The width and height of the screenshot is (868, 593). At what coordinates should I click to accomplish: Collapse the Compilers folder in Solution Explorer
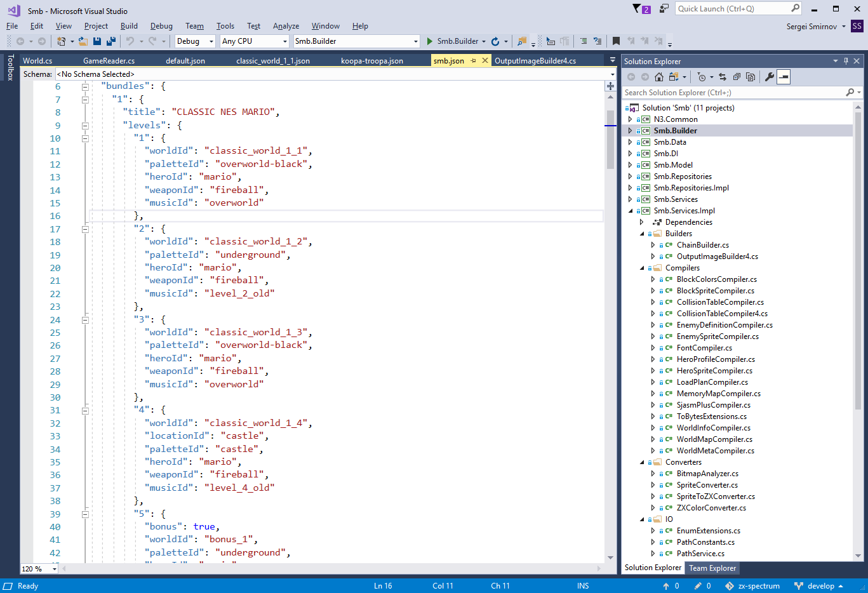[641, 268]
